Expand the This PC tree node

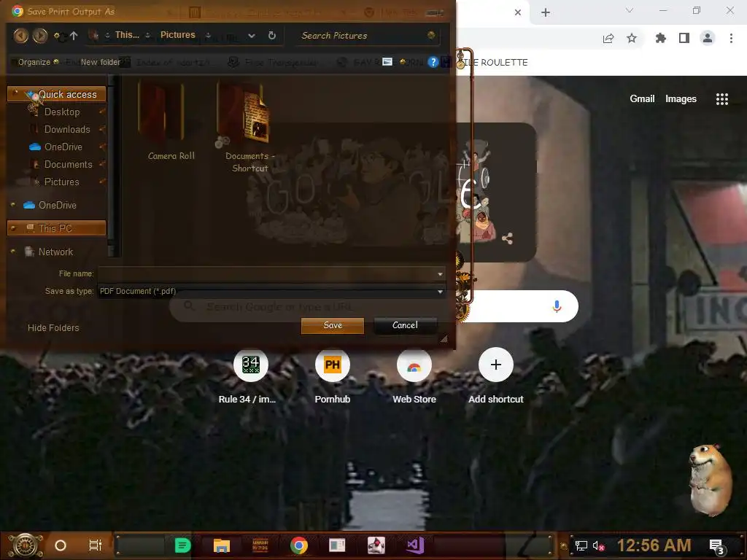click(x=13, y=228)
